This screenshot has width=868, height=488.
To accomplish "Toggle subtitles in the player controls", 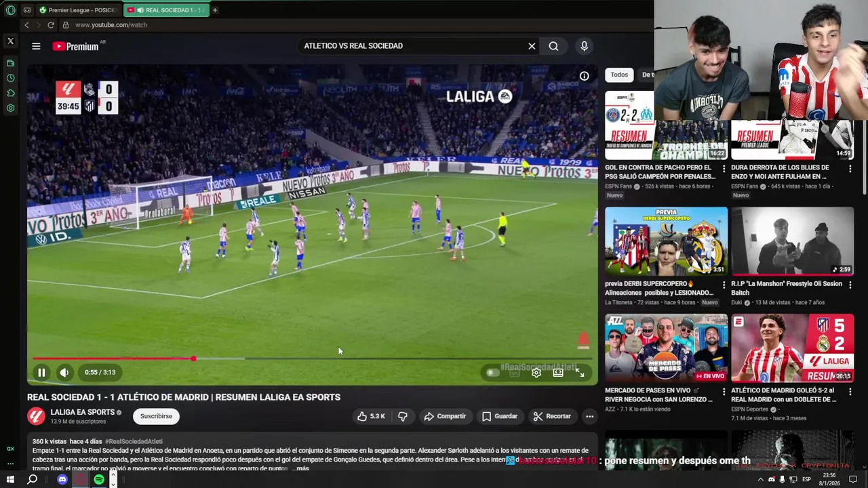I will click(x=515, y=372).
